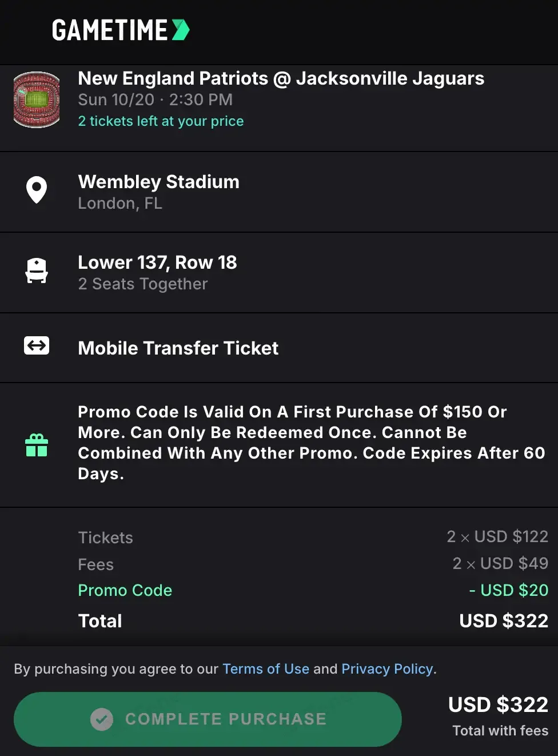Click the checkmark icon on purchase button
558x756 pixels.
[x=102, y=719]
